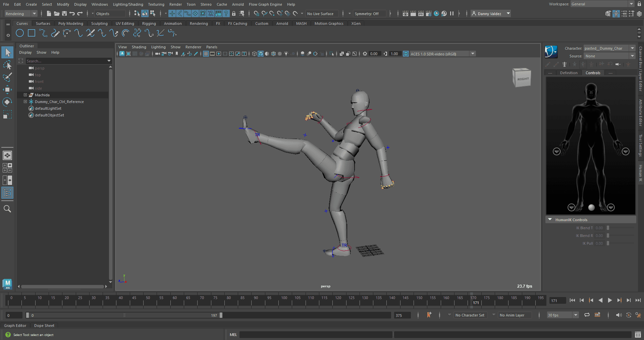Screen dimensions: 644x340
Task: Open the Source None dropdown
Action: click(x=609, y=56)
